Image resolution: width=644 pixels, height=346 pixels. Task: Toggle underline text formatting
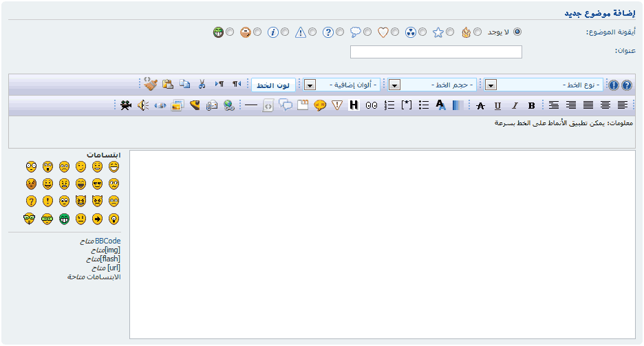[x=497, y=105]
